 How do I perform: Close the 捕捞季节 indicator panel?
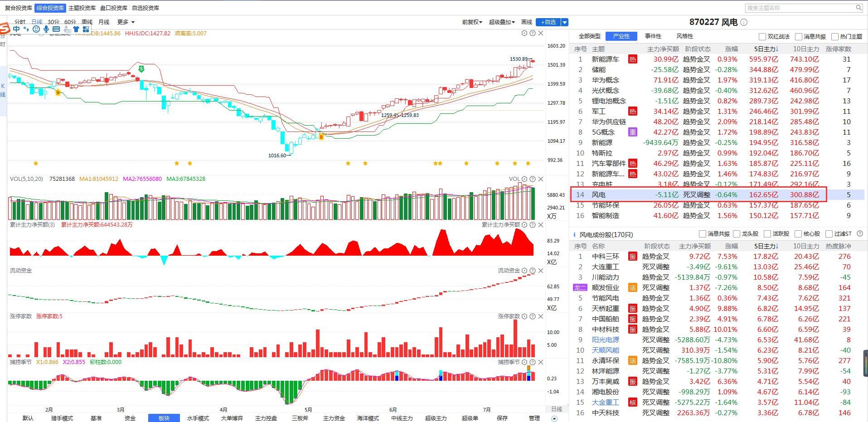coord(541,362)
